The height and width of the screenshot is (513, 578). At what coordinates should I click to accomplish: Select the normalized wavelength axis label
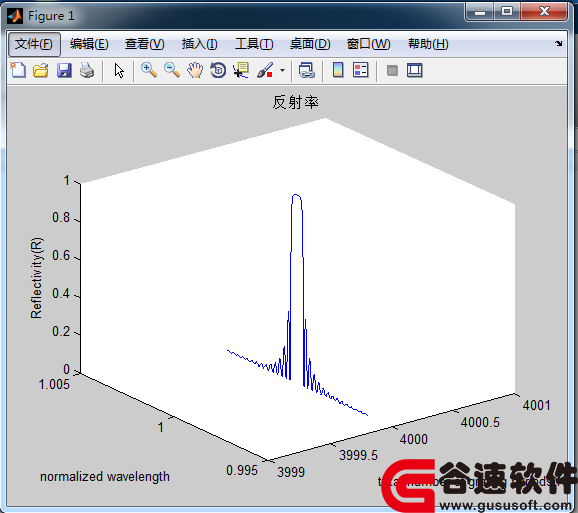click(105, 477)
